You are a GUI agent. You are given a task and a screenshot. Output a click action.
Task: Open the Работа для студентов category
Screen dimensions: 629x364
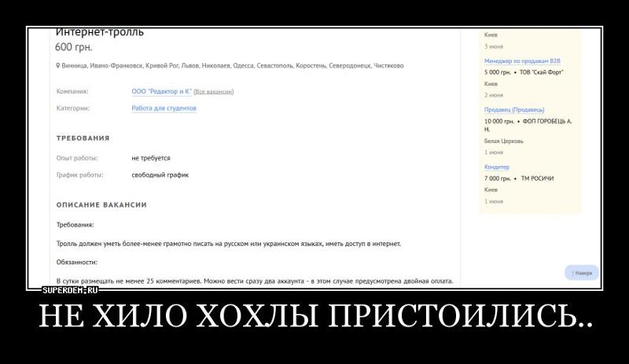164,108
